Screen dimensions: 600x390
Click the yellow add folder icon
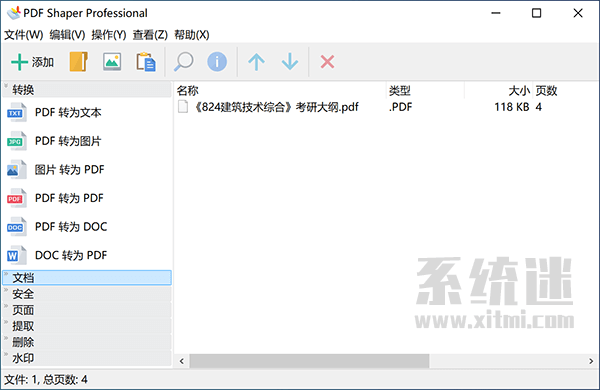coord(79,62)
